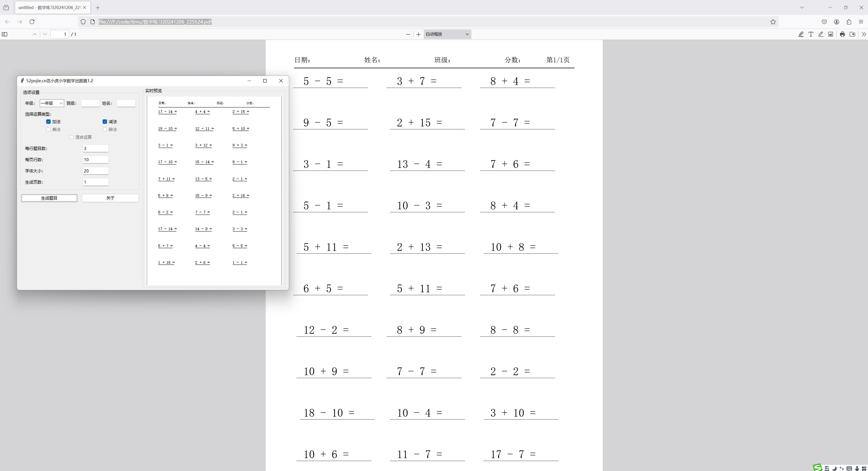868x471 pixels.
Task: Toggle the PDF viewer sidebar
Action: click(x=5, y=34)
